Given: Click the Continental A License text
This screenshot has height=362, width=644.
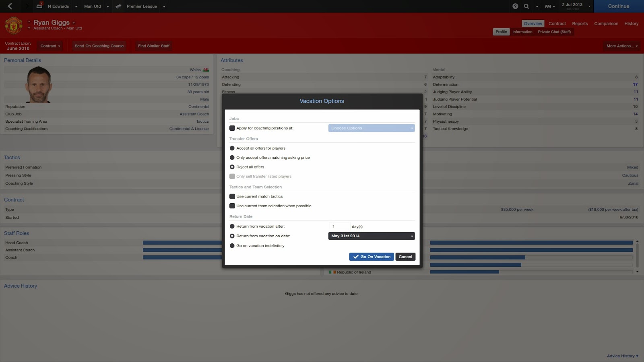Looking at the screenshot, I should click(x=189, y=129).
